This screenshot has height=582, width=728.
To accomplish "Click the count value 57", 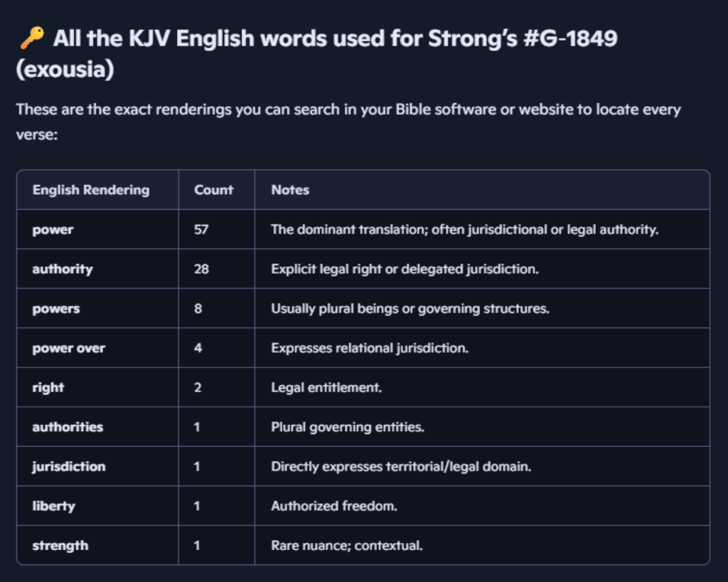I will tap(201, 230).
